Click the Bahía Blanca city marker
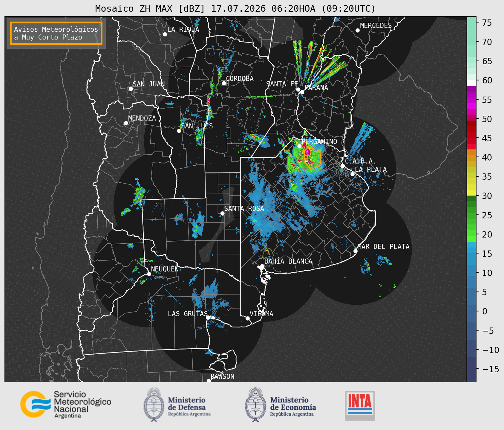 click(262, 266)
